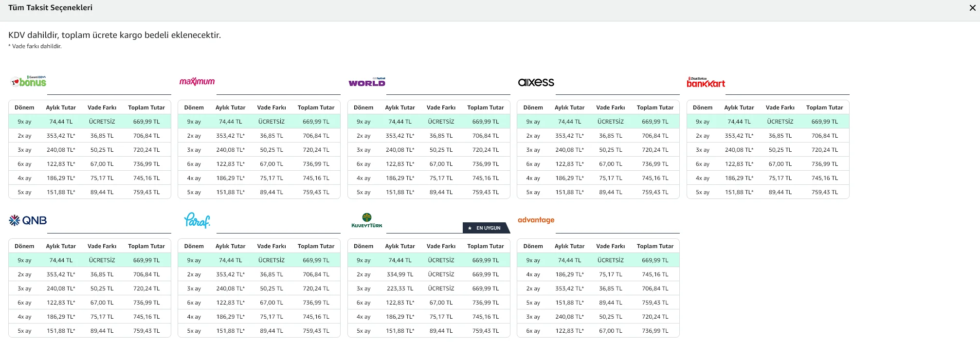Close the Tüm Taksit Seçenekleri dialog

point(972,8)
